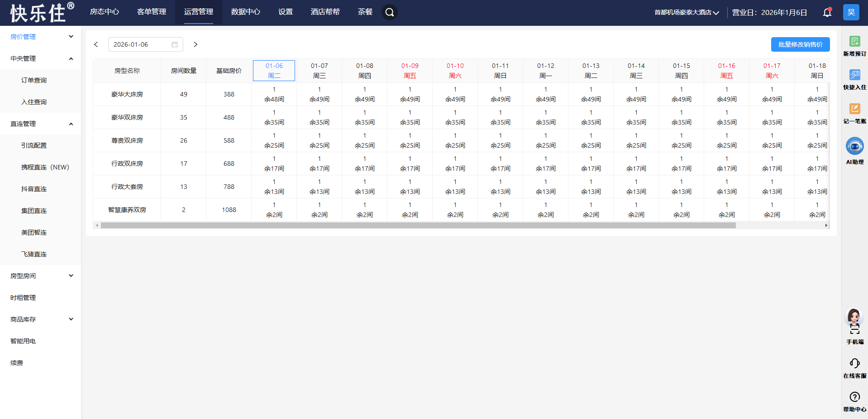Open 房态中心 top menu

105,12
